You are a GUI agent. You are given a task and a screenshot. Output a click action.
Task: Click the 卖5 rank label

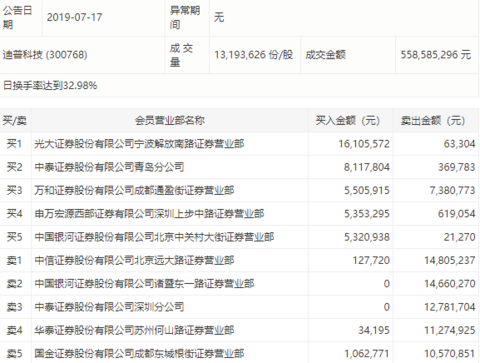click(14, 354)
